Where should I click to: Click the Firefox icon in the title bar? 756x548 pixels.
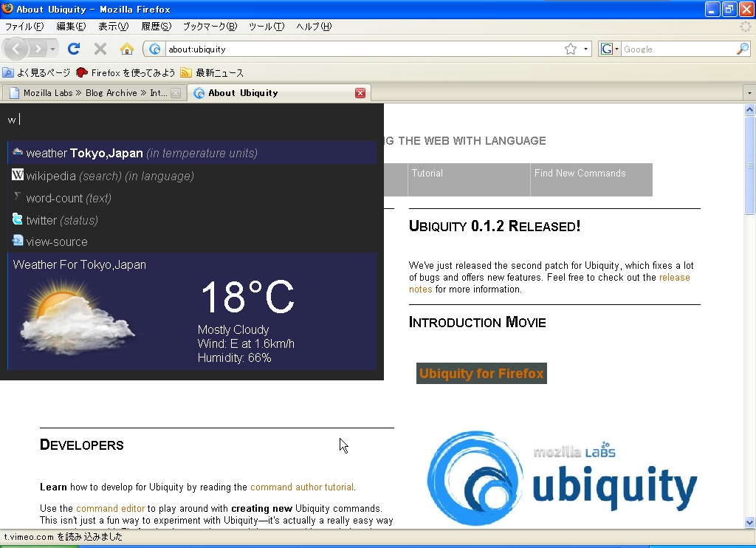pos(7,9)
